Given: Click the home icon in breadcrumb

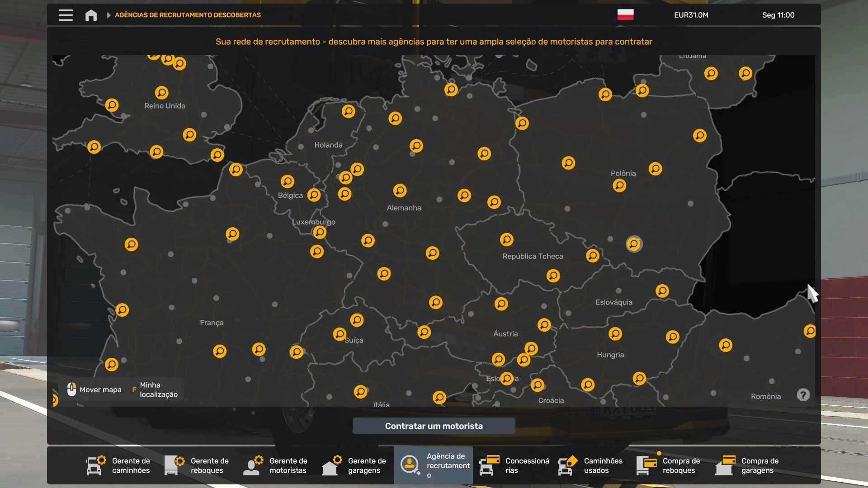Looking at the screenshot, I should [x=91, y=15].
